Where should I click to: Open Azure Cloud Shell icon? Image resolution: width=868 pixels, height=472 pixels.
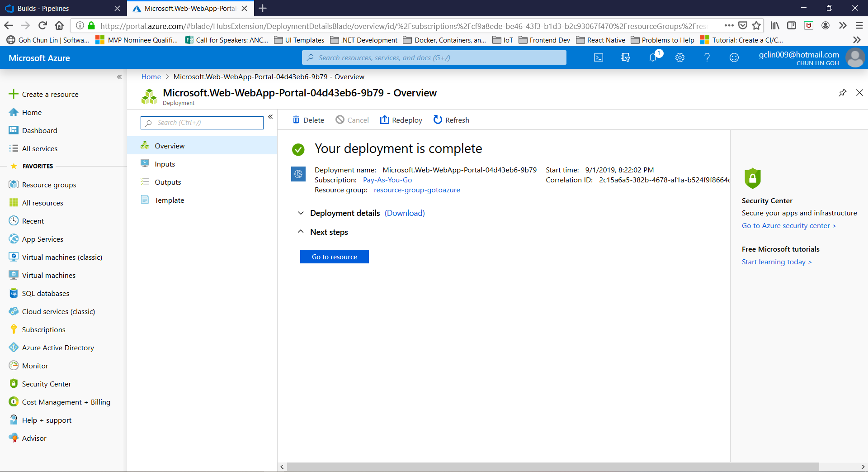pyautogui.click(x=599, y=57)
